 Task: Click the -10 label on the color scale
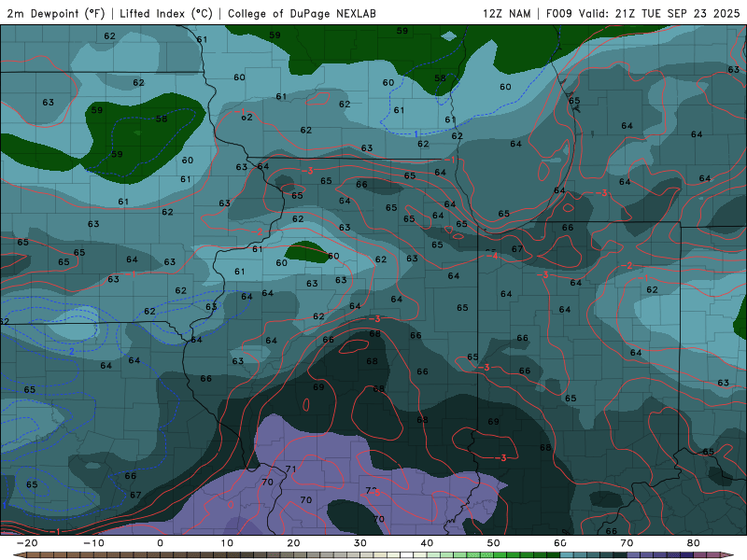pyautogui.click(x=93, y=543)
